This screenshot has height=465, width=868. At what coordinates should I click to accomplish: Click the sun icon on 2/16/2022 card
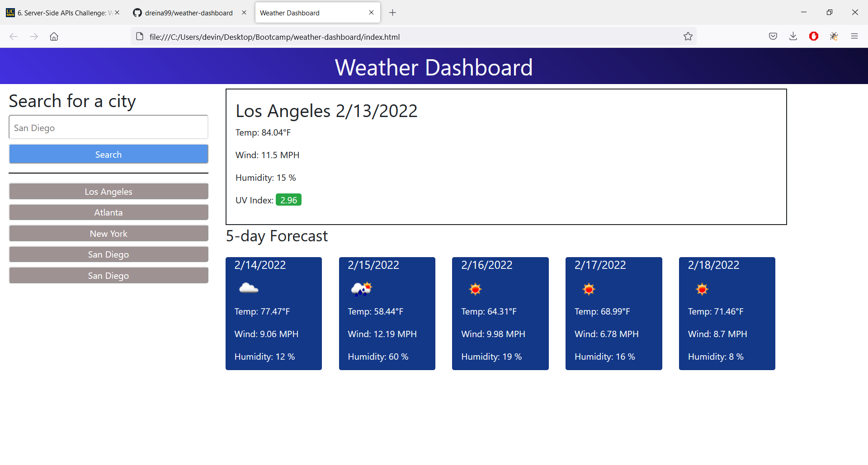click(475, 289)
